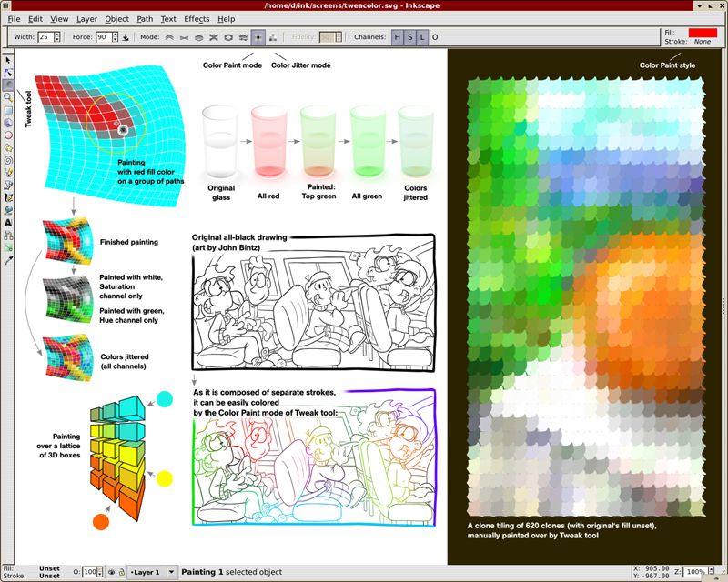Image resolution: width=728 pixels, height=582 pixels.
Task: Toggle the S saturation channel
Action: tap(409, 37)
